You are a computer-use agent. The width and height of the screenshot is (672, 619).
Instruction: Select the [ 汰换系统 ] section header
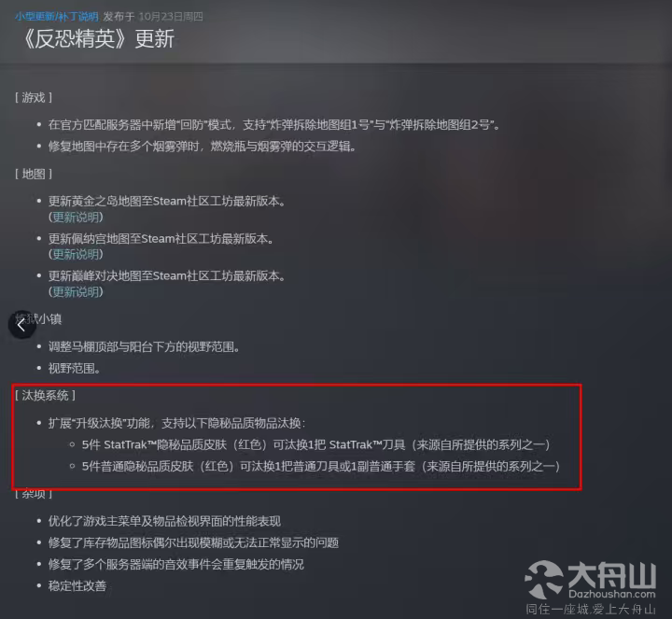point(45,395)
